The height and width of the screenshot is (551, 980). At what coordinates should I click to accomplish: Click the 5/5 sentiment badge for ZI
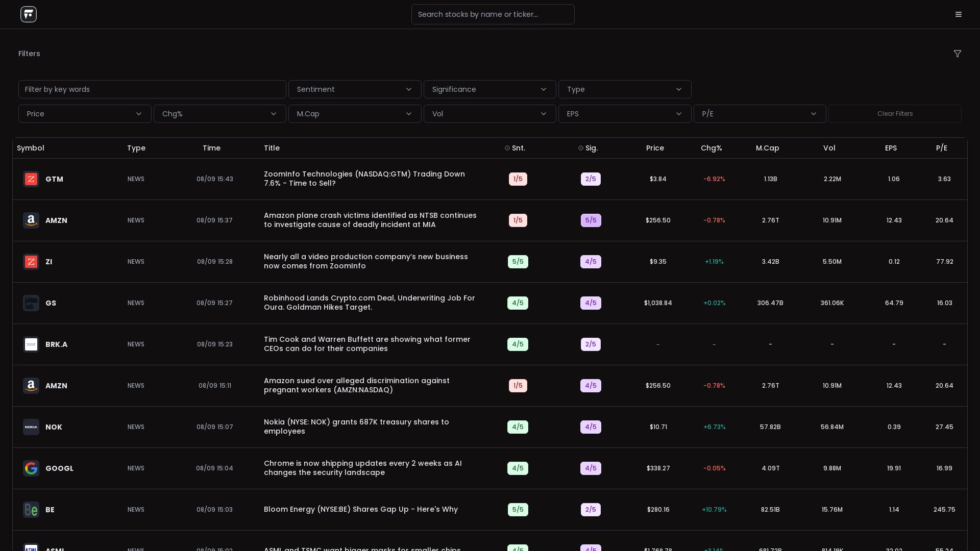pos(518,262)
